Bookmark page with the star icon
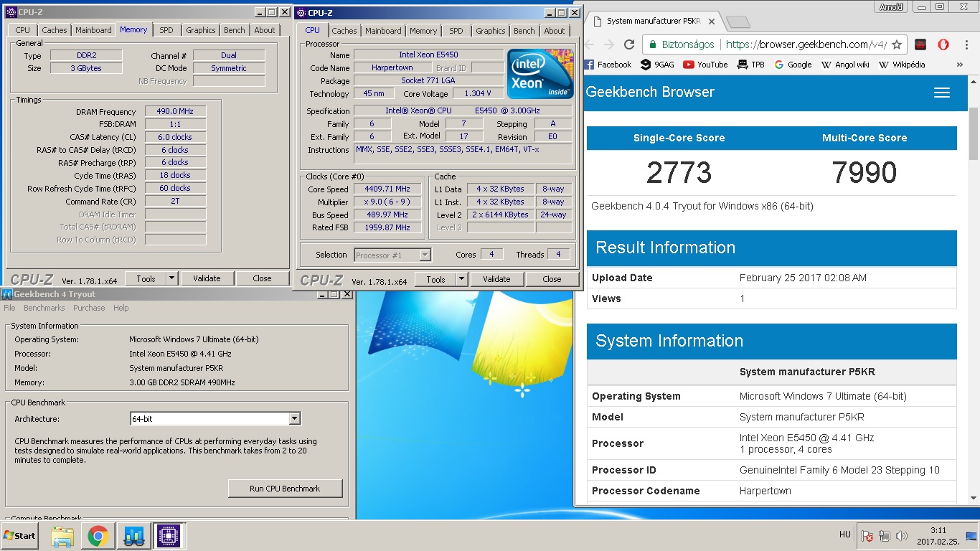 (x=897, y=44)
